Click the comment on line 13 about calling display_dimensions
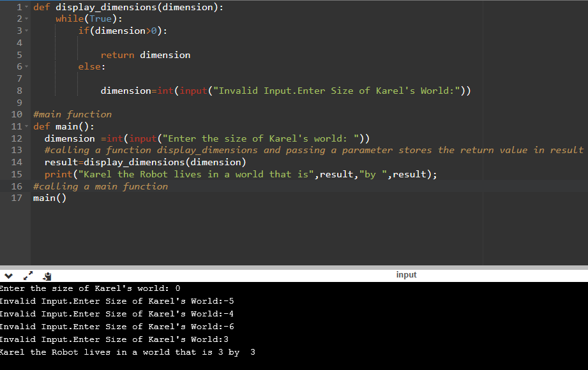588x370 pixels. (x=314, y=151)
